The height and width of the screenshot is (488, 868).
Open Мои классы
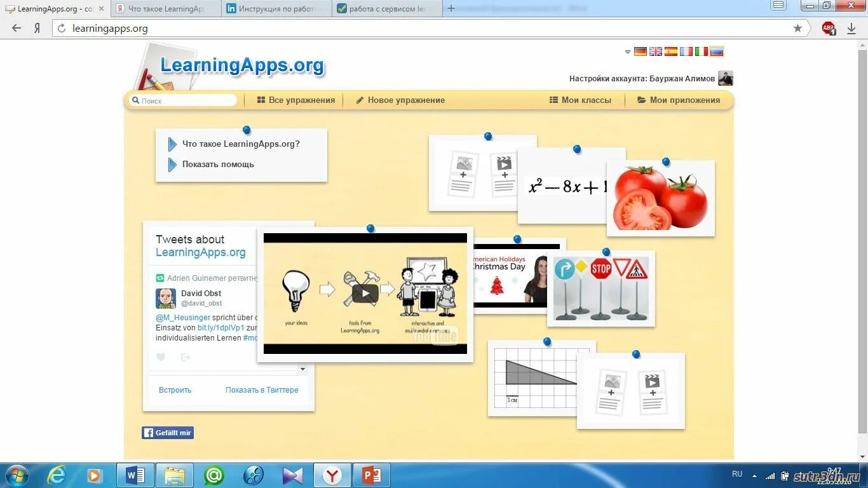pyautogui.click(x=580, y=100)
